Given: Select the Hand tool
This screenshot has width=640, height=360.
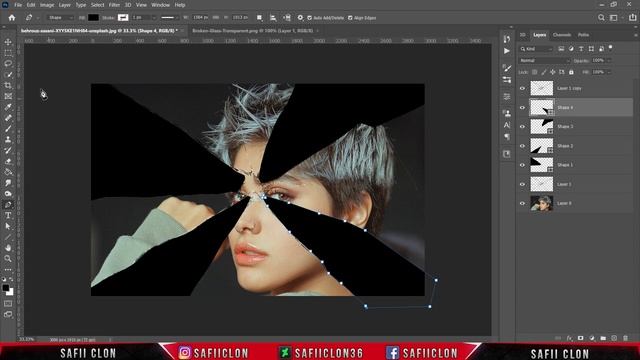Looking at the screenshot, I should 8,248.
